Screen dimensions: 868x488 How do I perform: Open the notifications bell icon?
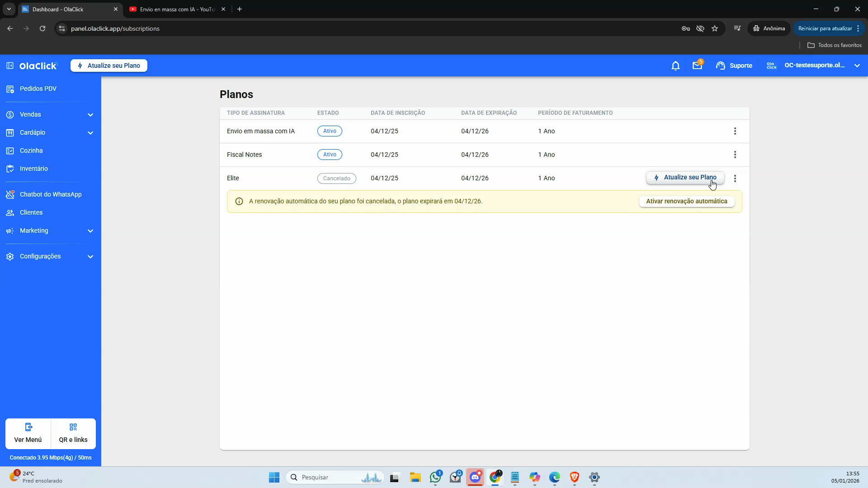[x=675, y=66]
